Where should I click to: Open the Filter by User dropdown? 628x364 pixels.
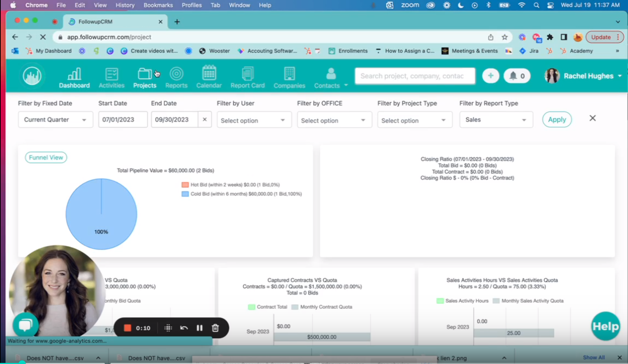(x=254, y=120)
